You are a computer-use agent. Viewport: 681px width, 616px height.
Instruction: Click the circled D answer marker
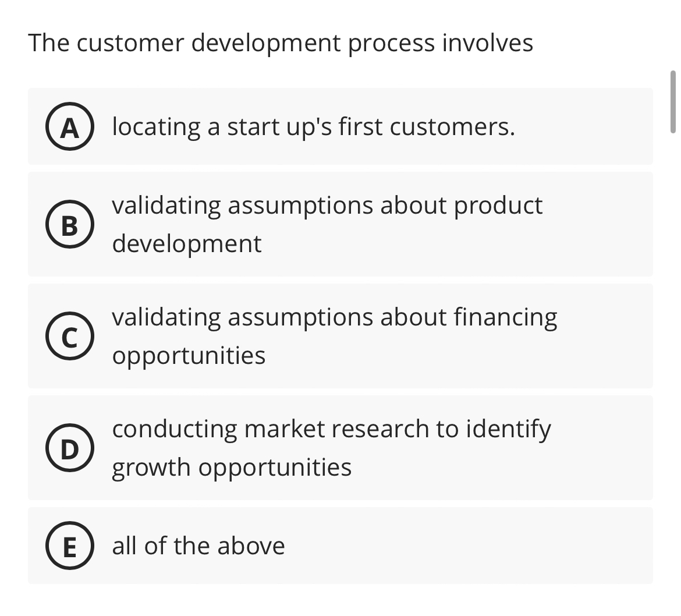tap(69, 448)
